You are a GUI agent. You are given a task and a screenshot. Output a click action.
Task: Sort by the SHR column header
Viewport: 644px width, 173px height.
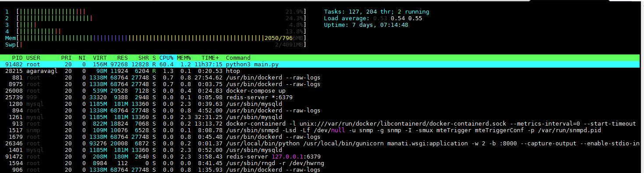(144, 58)
